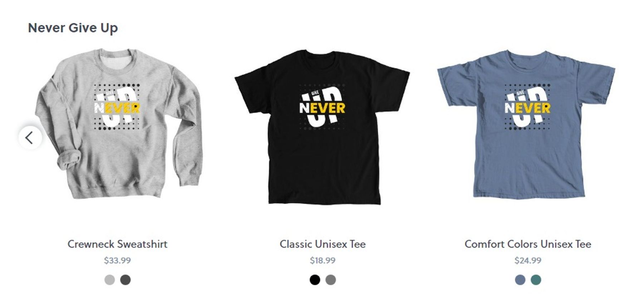Select black color for Classic Unisex Tee
This screenshot has width=644, height=308.
coord(315,280)
